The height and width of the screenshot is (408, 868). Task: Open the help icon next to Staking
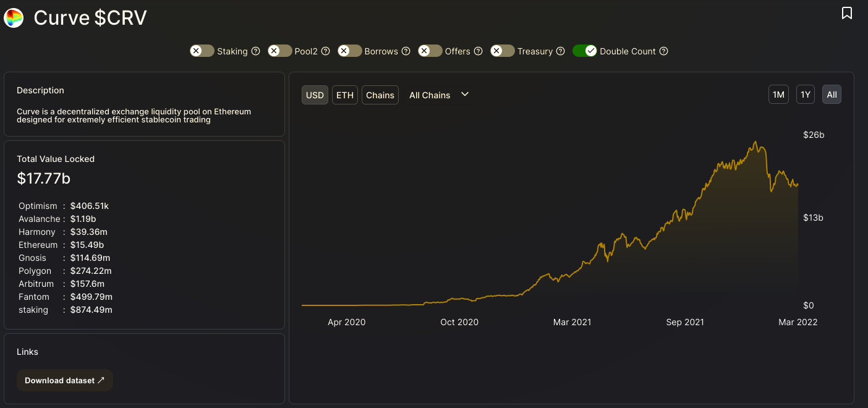pyautogui.click(x=255, y=51)
